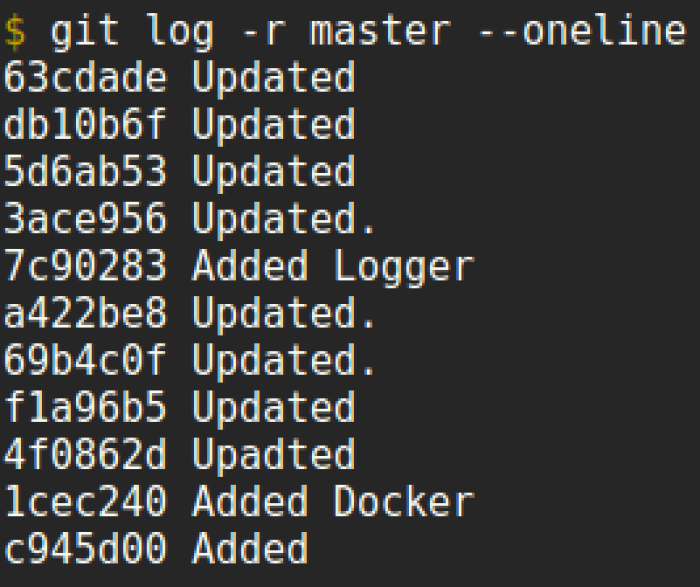The height and width of the screenshot is (587, 700).
Task: Click the Added message of the last commit
Action: [x=250, y=547]
